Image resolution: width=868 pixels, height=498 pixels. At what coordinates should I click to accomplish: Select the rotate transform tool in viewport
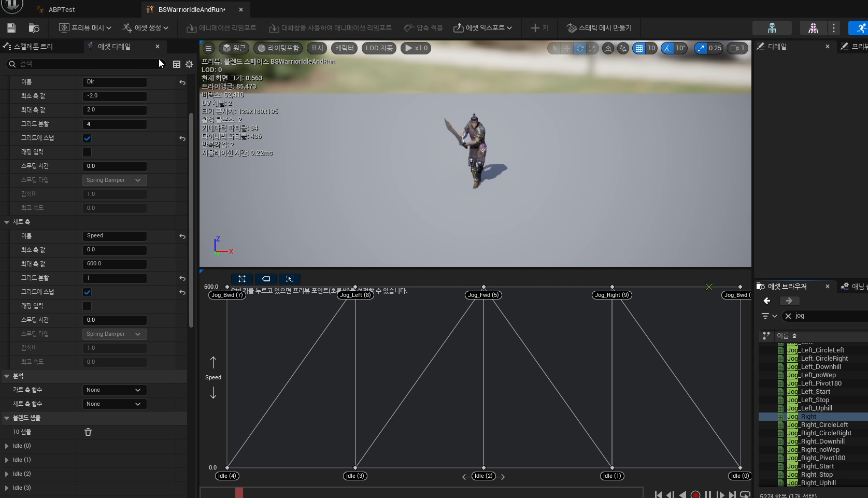[579, 48]
